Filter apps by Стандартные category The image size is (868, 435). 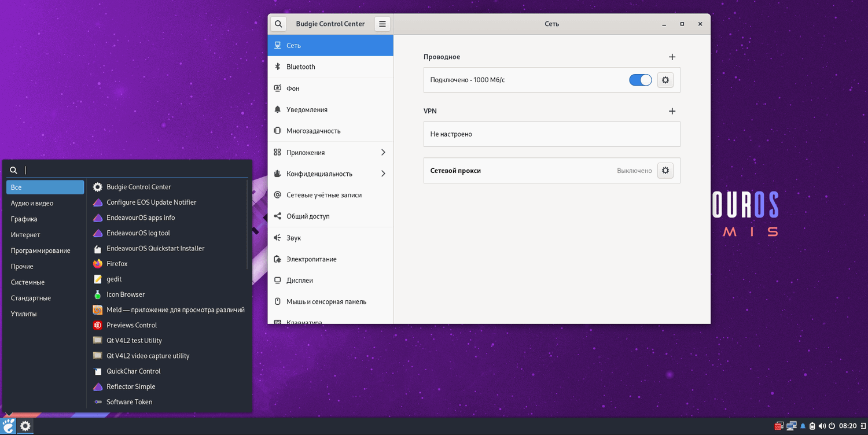pyautogui.click(x=45, y=298)
